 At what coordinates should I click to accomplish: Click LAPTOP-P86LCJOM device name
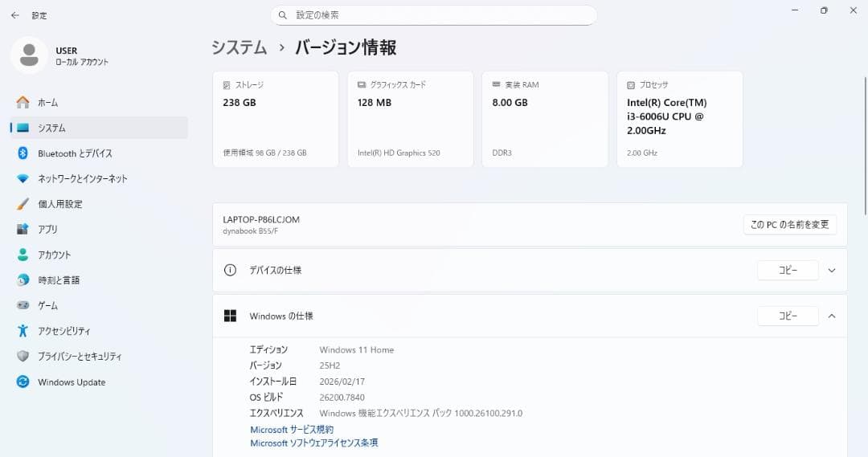(x=261, y=219)
